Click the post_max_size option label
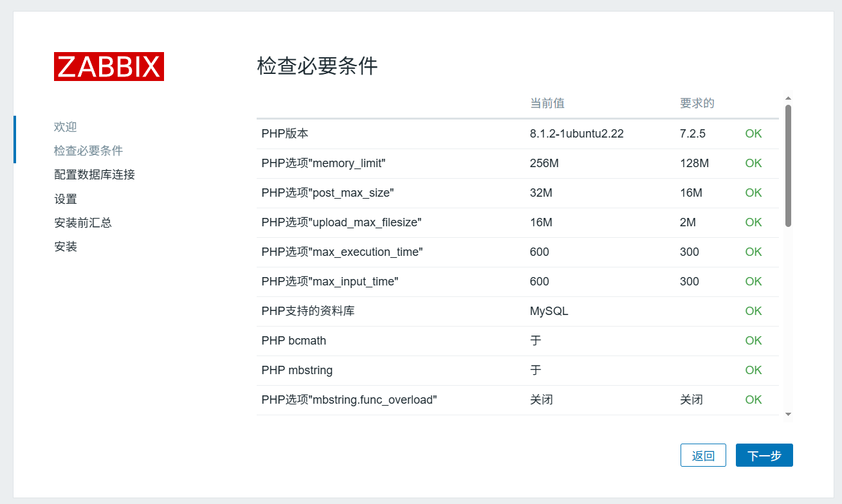Screen dimensions: 842x504 (327, 193)
